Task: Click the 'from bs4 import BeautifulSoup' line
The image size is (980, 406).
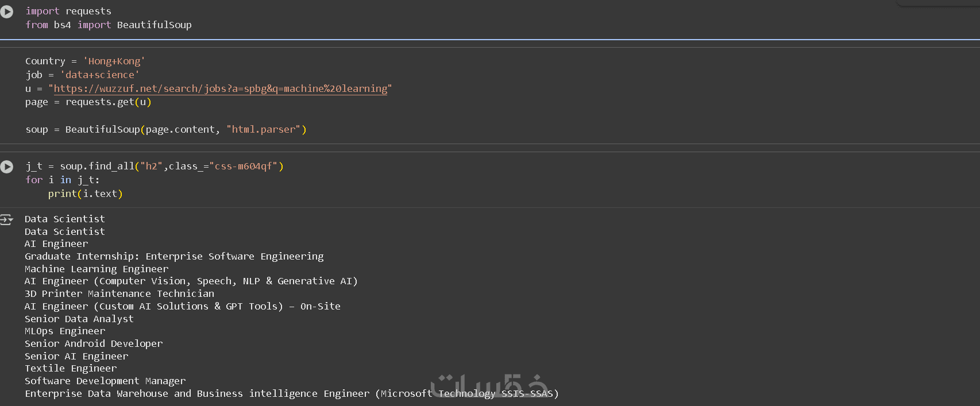Action: click(109, 25)
